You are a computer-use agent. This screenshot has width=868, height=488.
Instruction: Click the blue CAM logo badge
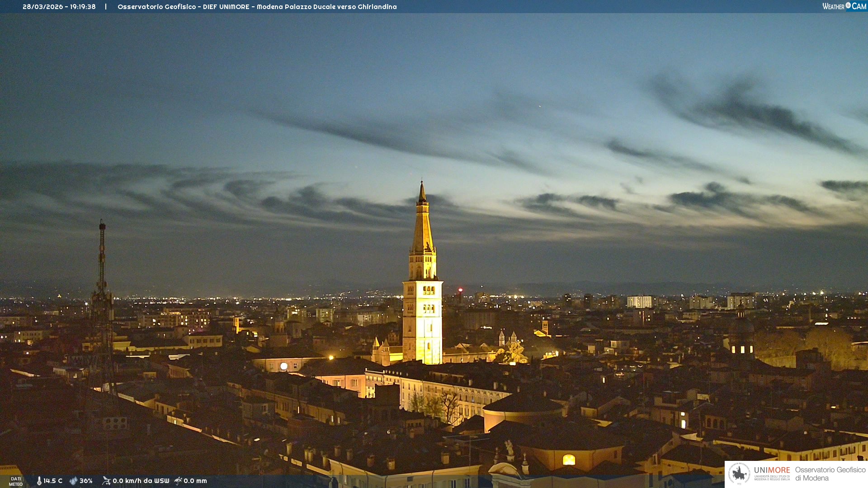point(859,6)
